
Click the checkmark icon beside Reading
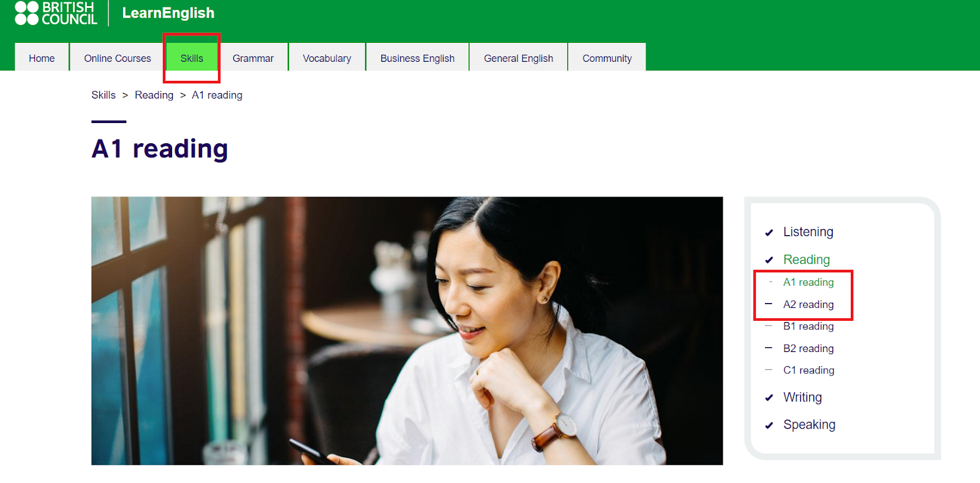coord(769,260)
